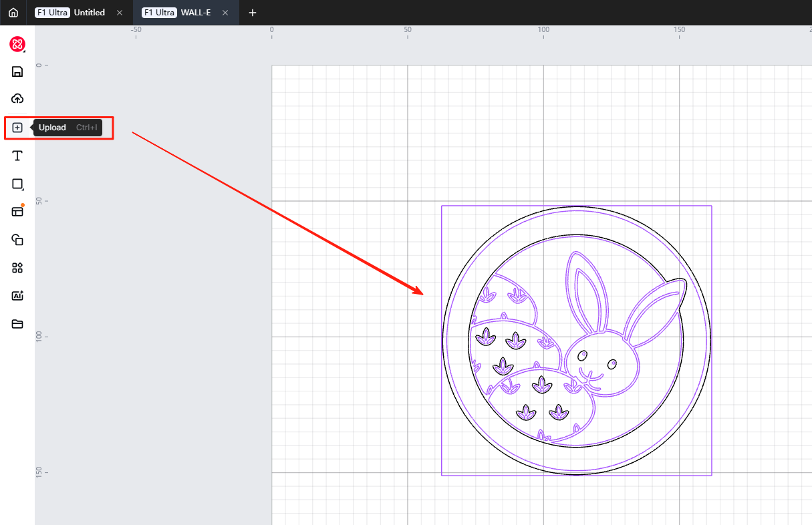Open the apps grid icon
Image resolution: width=812 pixels, height=525 pixels.
pos(17,268)
